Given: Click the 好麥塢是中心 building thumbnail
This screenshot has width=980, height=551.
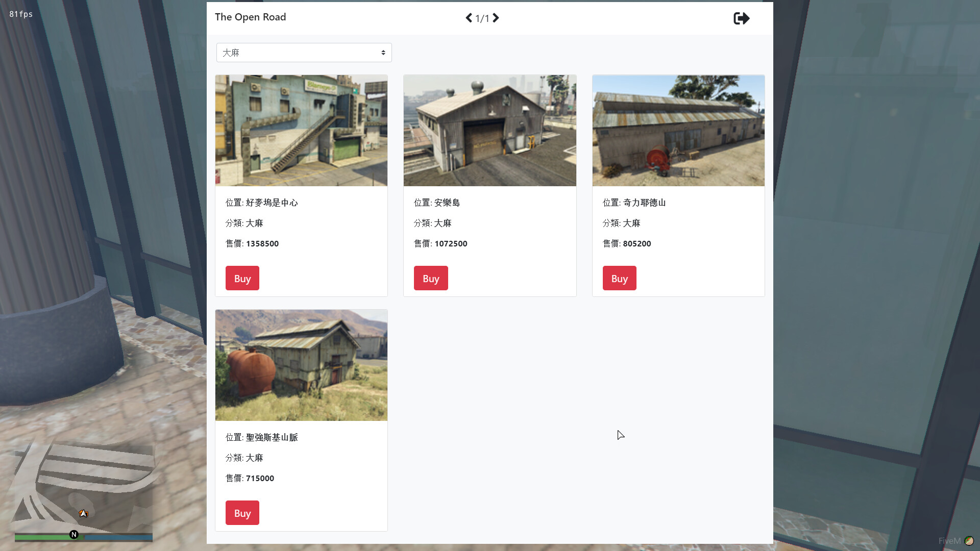Looking at the screenshot, I should click(301, 131).
